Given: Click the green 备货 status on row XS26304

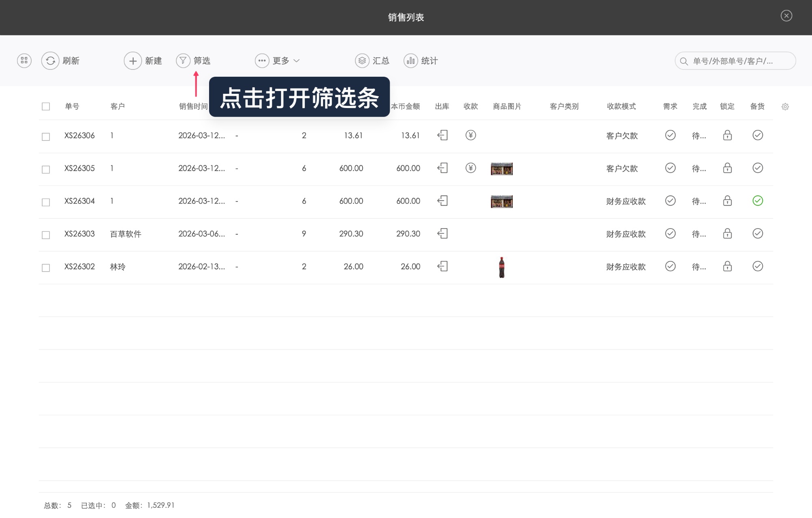Looking at the screenshot, I should (x=758, y=201).
